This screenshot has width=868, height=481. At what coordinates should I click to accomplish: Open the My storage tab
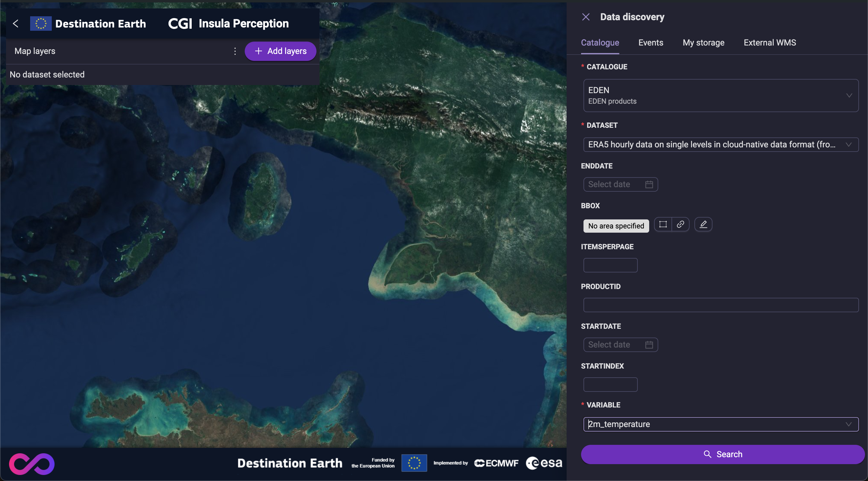[x=703, y=43]
